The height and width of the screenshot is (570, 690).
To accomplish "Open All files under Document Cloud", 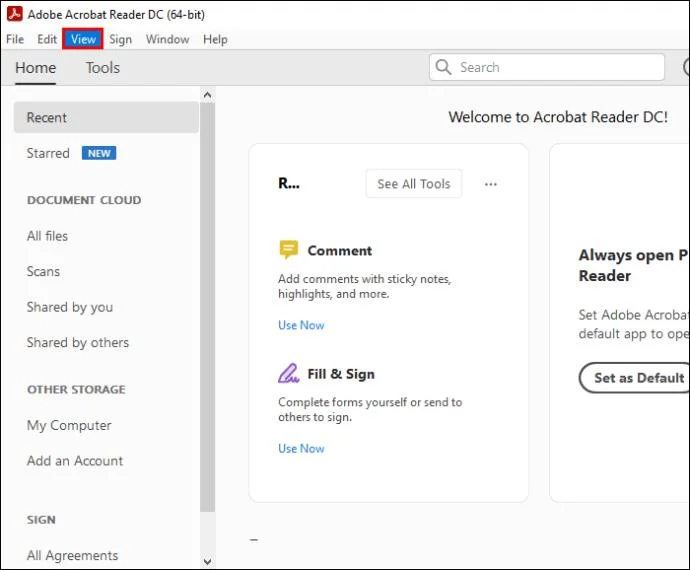I will 47,236.
